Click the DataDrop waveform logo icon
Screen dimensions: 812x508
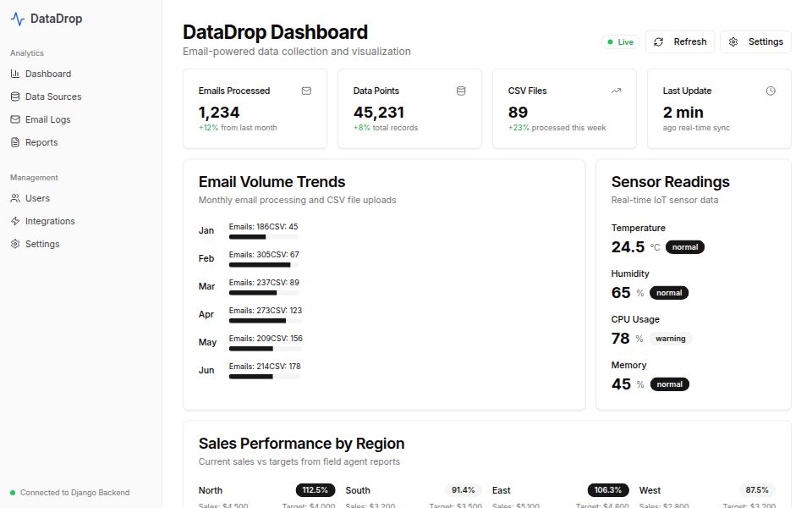pos(19,17)
